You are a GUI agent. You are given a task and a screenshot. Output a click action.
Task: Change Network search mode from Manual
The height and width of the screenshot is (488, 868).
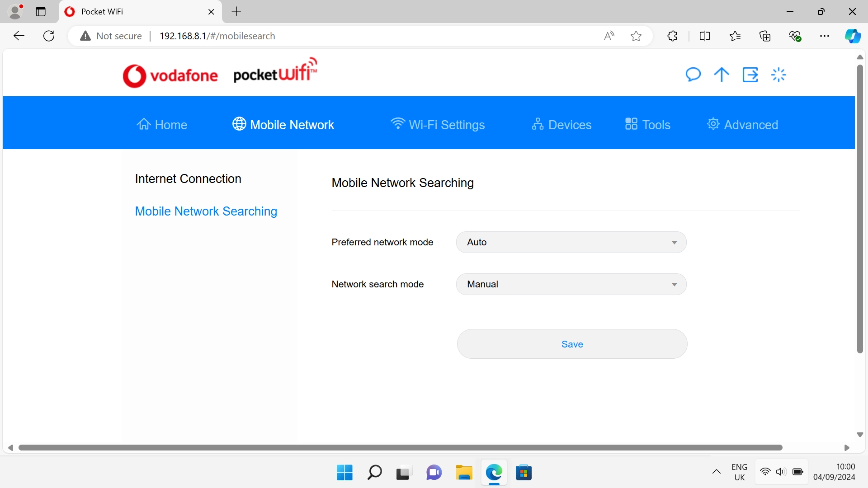(571, 284)
